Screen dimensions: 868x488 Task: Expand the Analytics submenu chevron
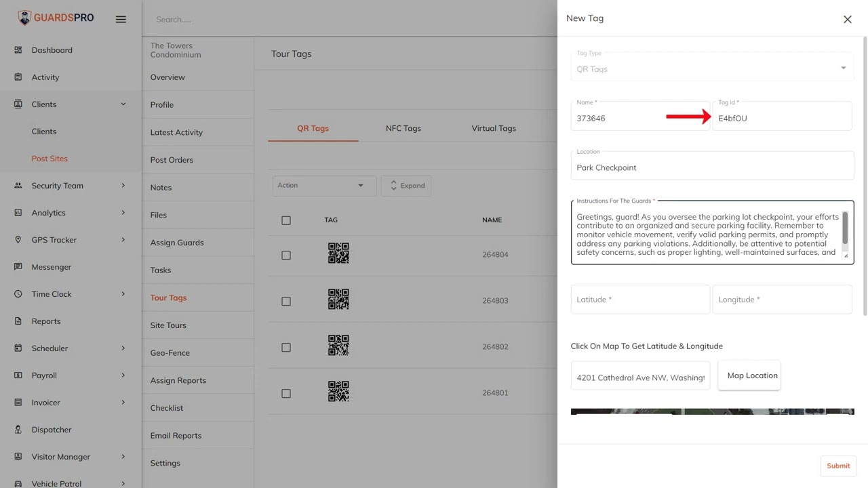[x=123, y=213]
